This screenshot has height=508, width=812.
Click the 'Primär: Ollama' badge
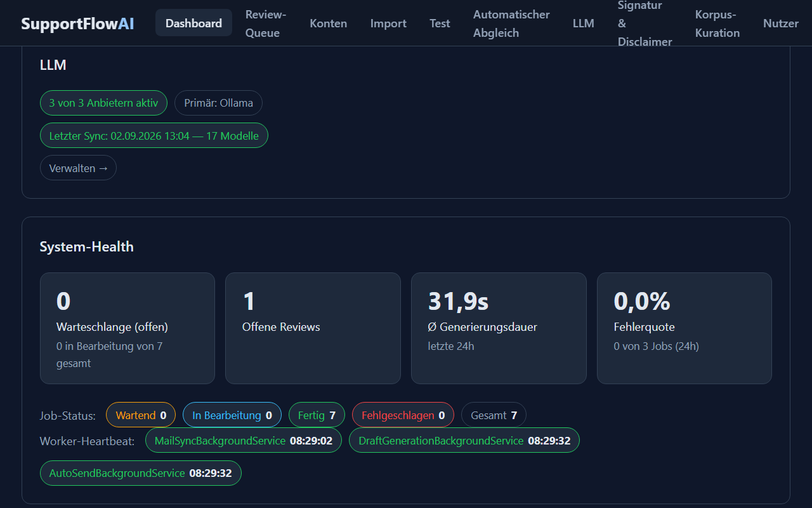click(218, 103)
